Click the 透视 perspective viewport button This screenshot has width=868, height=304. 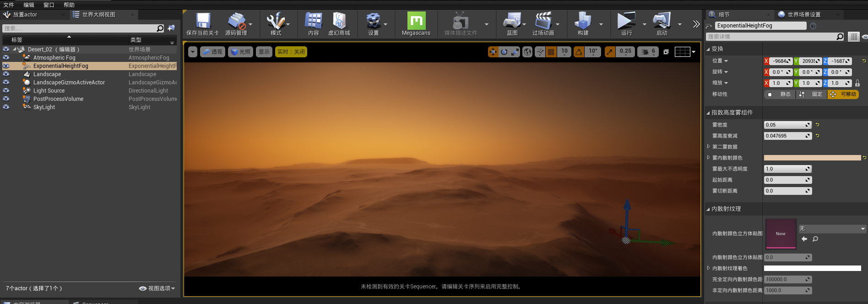point(212,52)
